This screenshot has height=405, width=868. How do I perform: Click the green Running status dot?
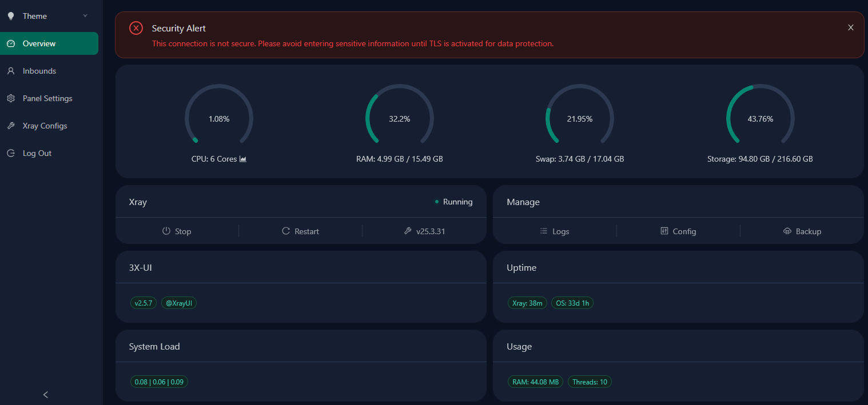[x=437, y=202]
